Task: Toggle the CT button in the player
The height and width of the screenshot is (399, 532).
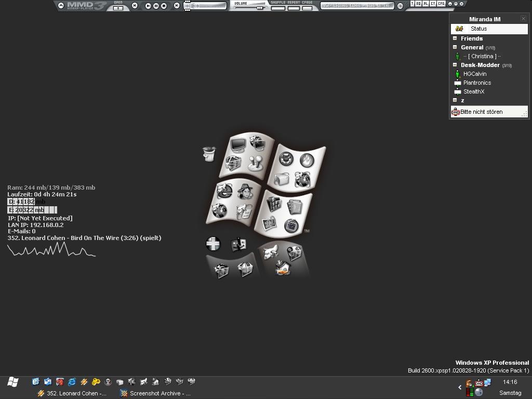Action: (433, 4)
